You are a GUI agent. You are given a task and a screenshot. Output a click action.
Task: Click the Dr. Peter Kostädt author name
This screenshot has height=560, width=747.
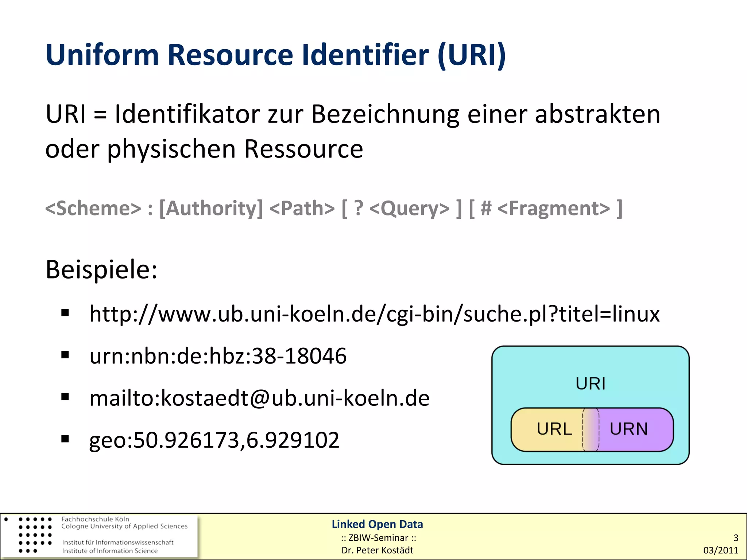tap(377, 550)
